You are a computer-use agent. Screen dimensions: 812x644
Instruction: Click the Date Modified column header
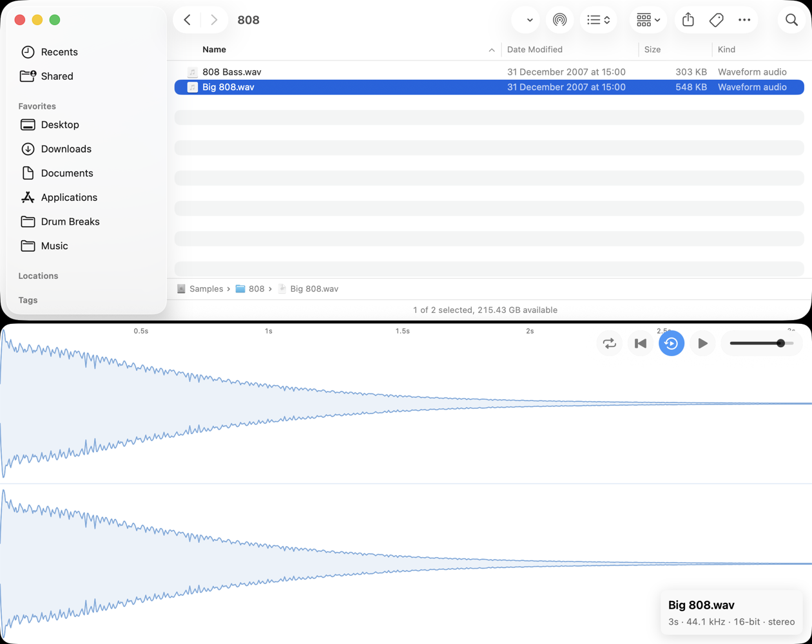535,50
